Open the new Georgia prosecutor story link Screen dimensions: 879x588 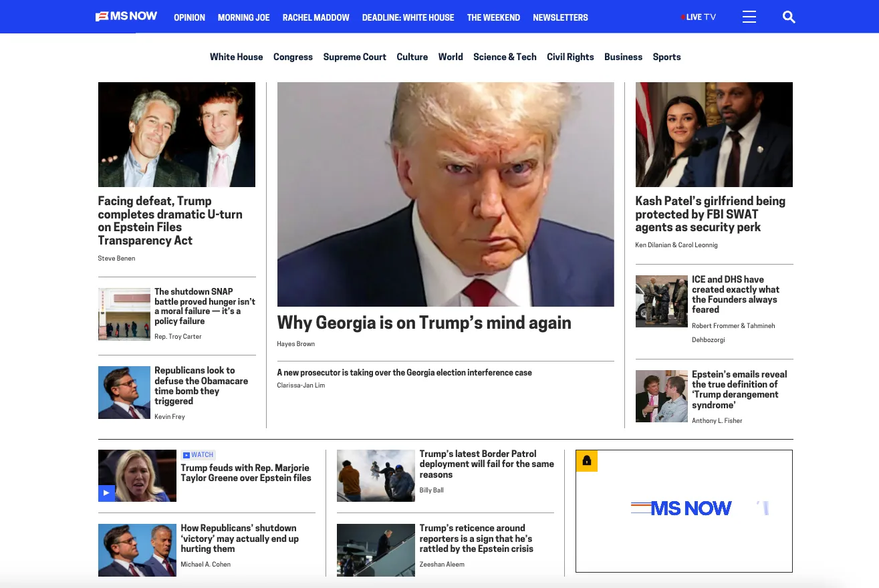(x=404, y=373)
